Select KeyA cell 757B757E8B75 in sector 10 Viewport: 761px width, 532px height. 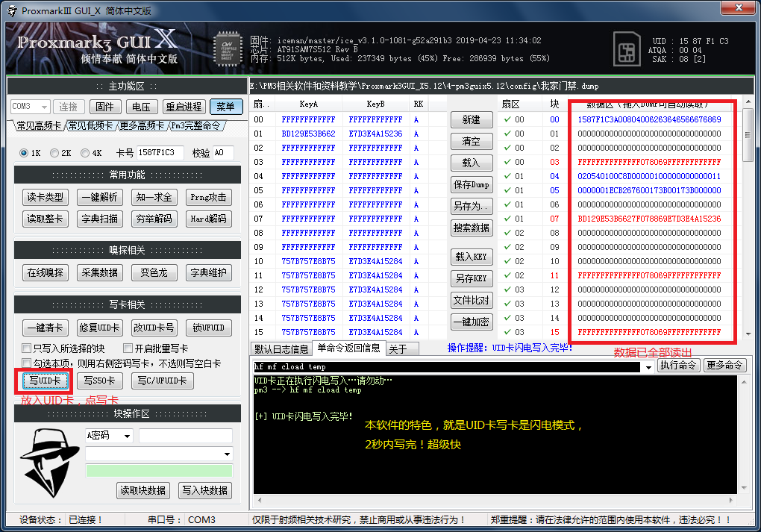[x=308, y=261]
